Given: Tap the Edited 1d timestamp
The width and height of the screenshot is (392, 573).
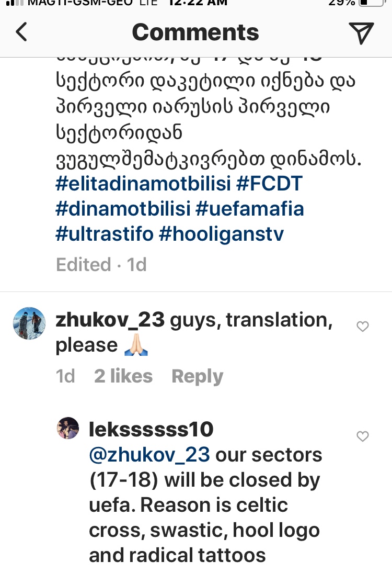Looking at the screenshot, I should (101, 265).
